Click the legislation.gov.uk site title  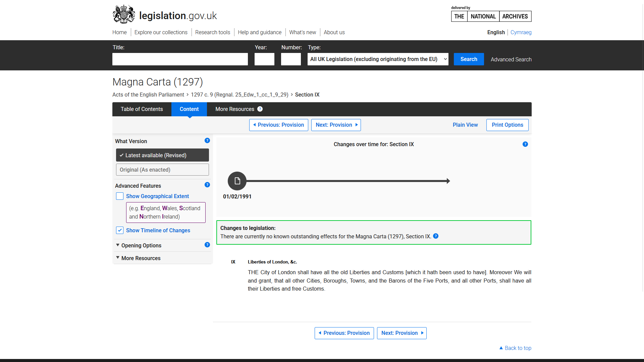(178, 15)
